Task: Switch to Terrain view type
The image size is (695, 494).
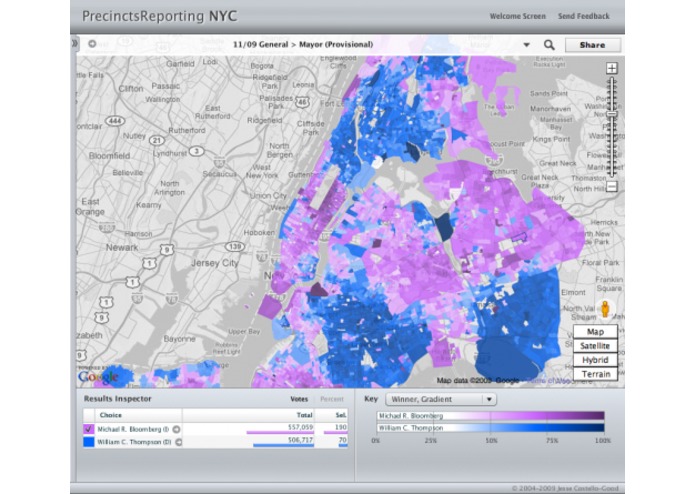Action: point(595,374)
